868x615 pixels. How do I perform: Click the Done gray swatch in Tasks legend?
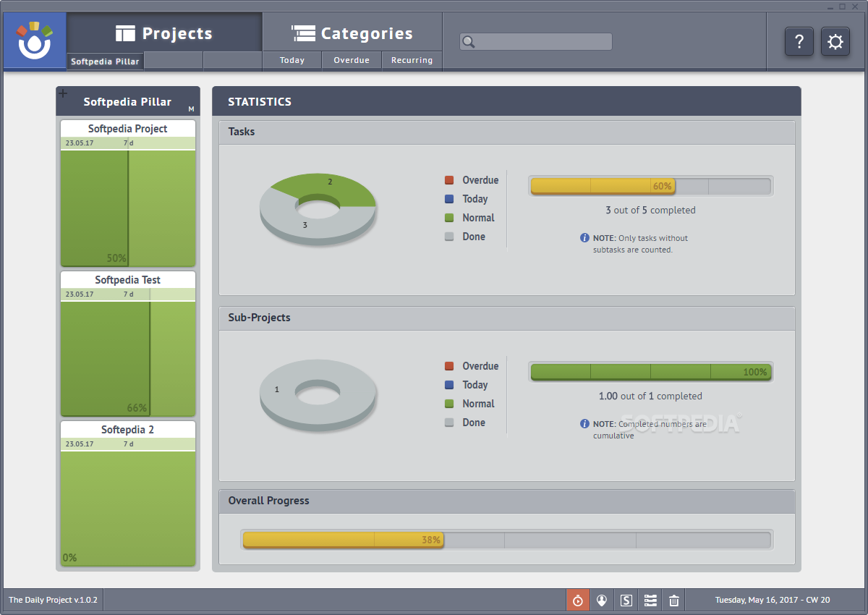point(449,237)
